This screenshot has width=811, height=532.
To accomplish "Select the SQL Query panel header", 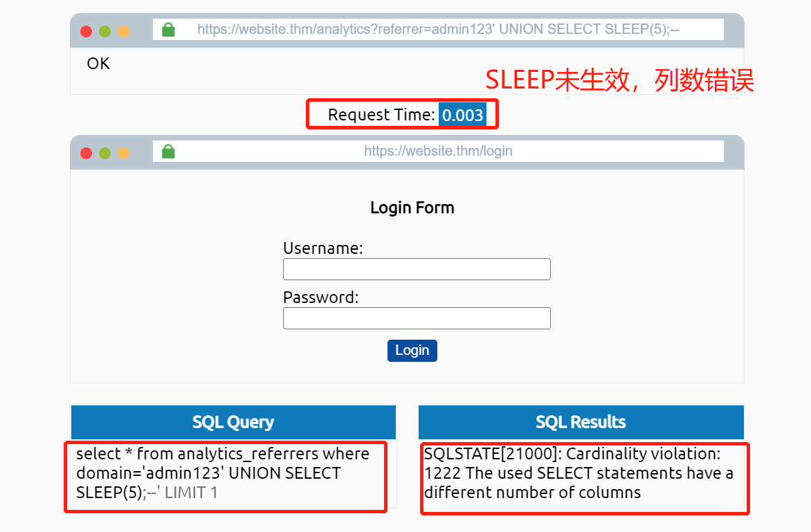I will click(233, 422).
